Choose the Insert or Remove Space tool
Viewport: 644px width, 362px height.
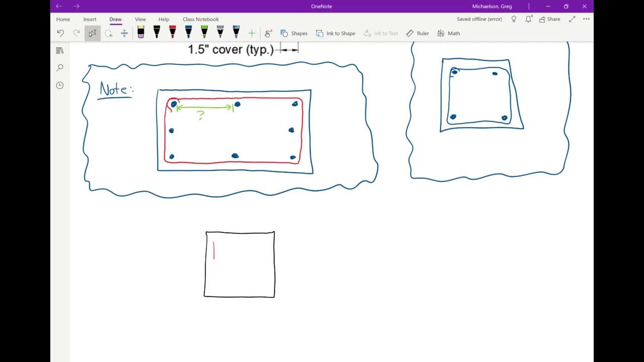coord(124,33)
